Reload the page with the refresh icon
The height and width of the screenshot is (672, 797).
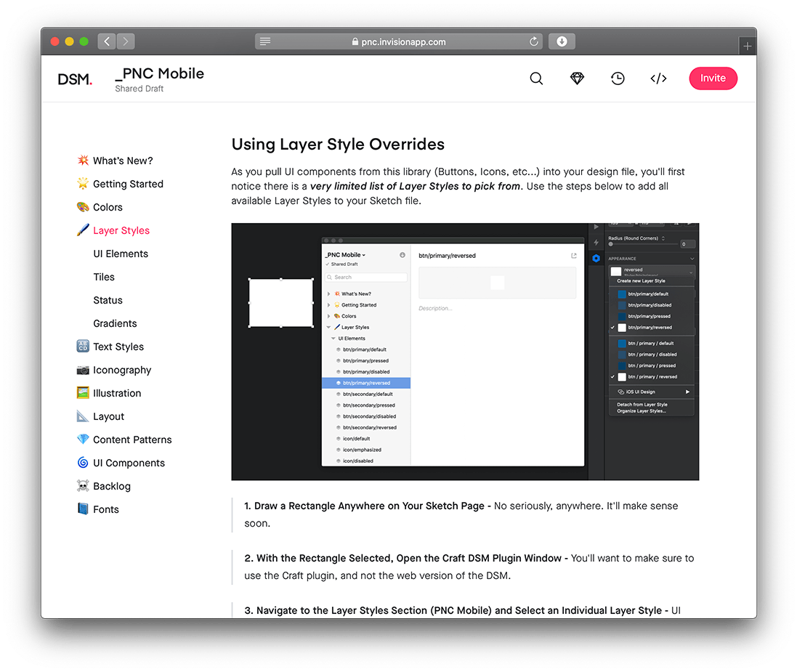[x=534, y=41]
